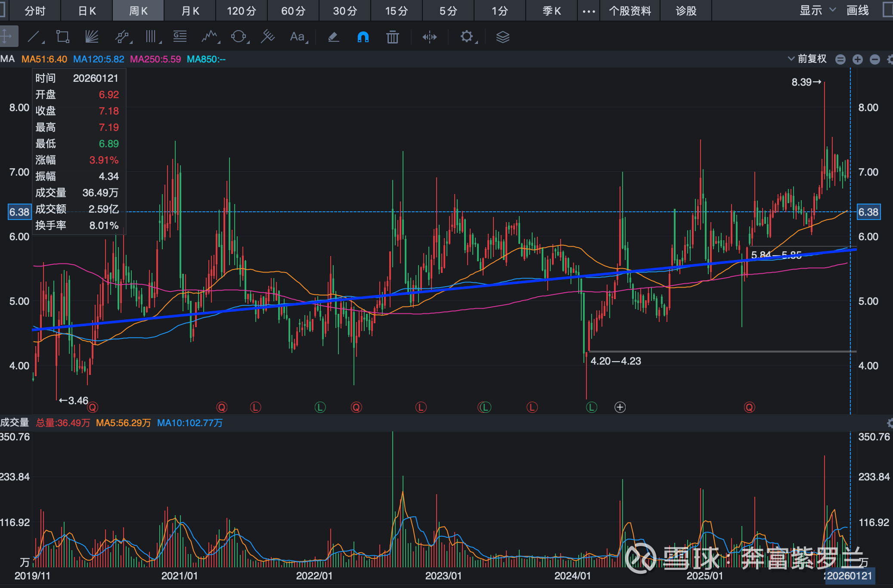893x588 pixels.
Task: Click the circled plus event marker
Action: (x=620, y=407)
